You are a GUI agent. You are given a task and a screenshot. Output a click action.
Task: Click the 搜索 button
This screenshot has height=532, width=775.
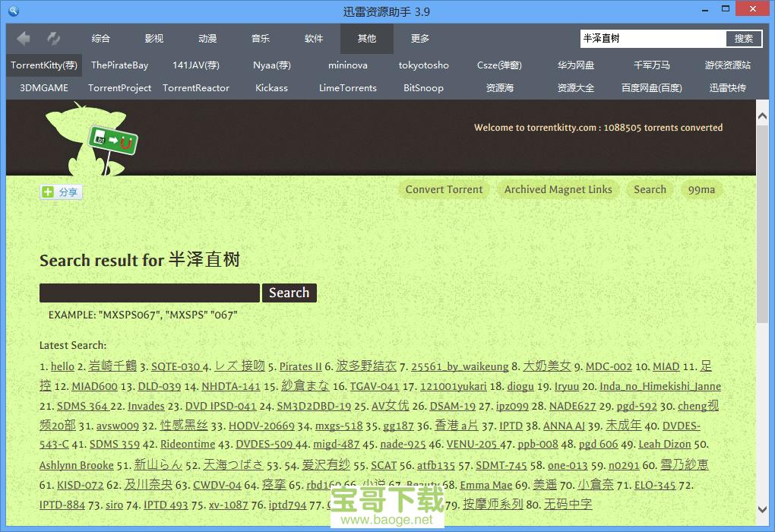(x=743, y=38)
